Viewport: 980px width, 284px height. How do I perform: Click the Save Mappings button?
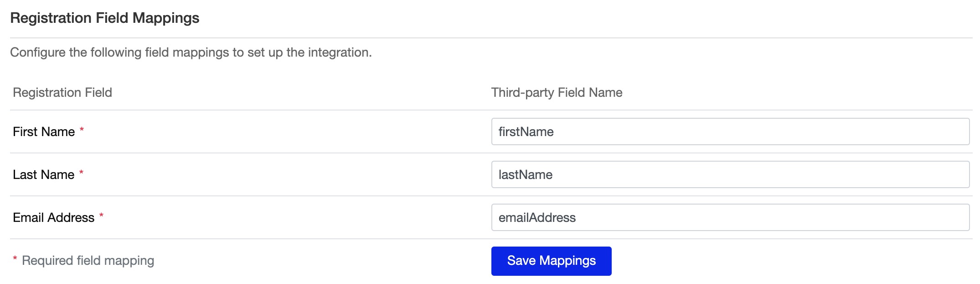[551, 261]
